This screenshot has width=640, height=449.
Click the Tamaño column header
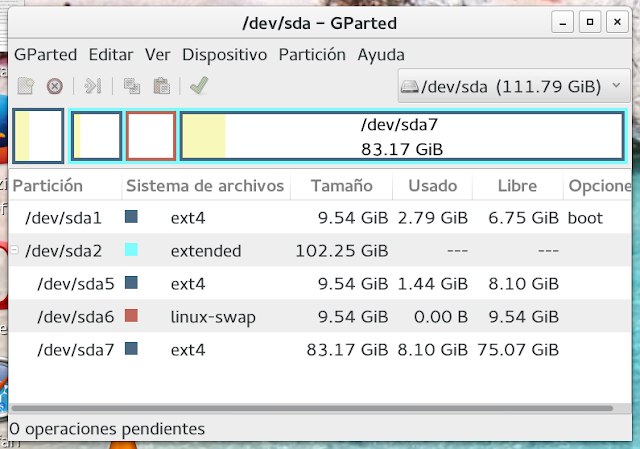(341, 186)
